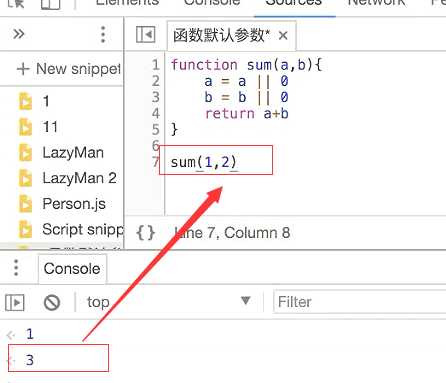Show the console sidebar icon
The image size is (446, 383).
[15, 303]
